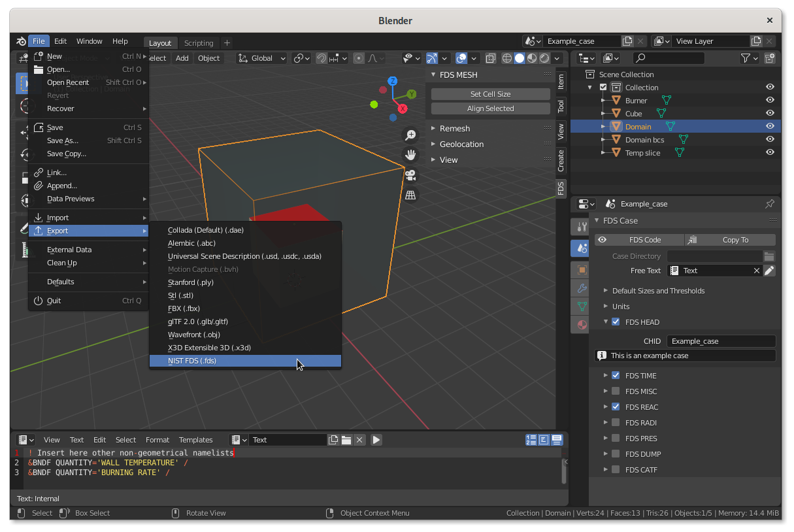Add new collection in outliner header
Screen dimensions: 794x532
coord(770,58)
